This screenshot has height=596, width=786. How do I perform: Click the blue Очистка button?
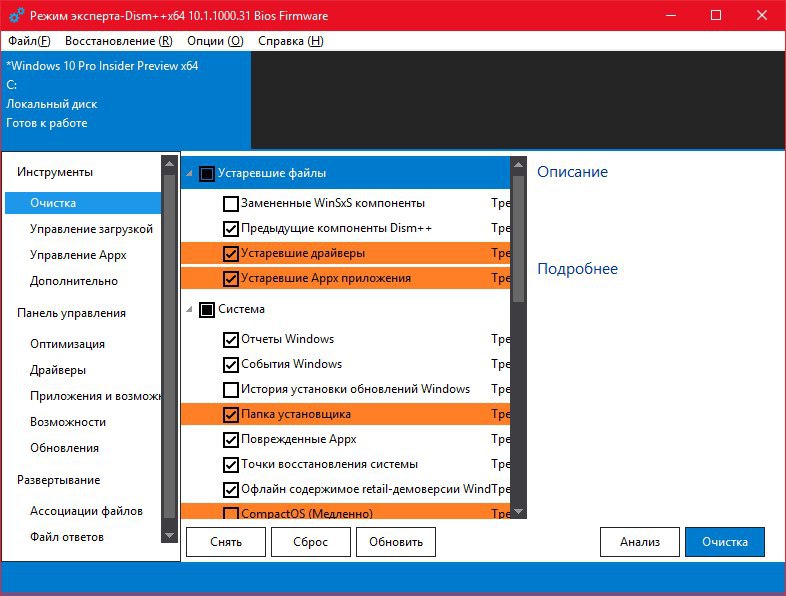coord(725,542)
